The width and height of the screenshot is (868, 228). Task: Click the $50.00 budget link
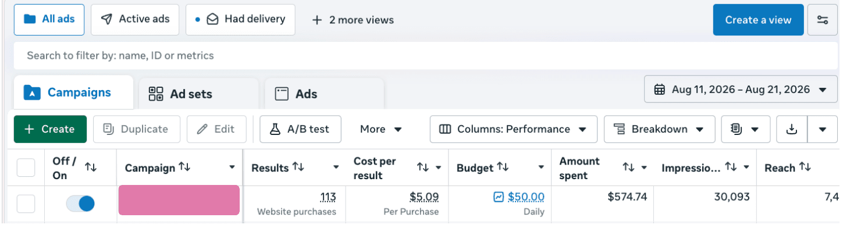(526, 197)
